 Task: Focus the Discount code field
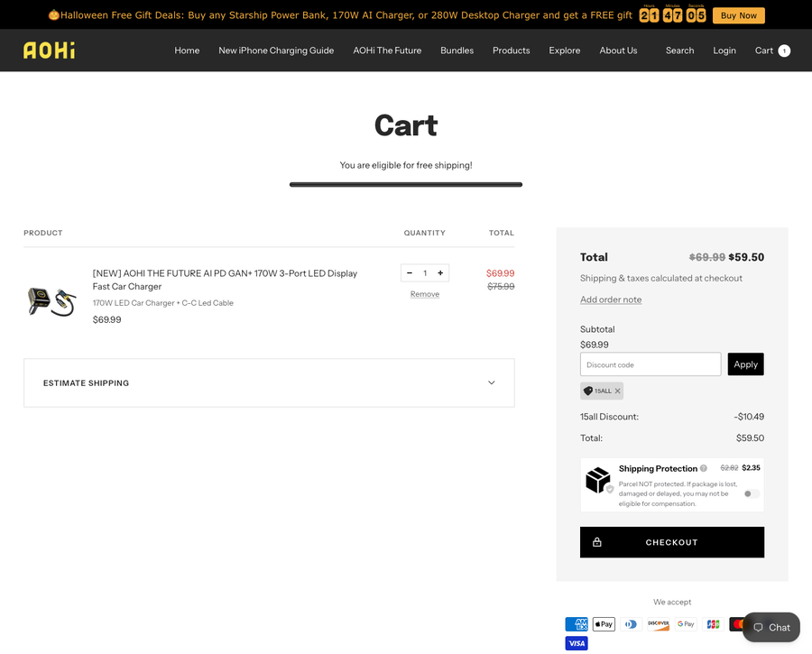(651, 364)
